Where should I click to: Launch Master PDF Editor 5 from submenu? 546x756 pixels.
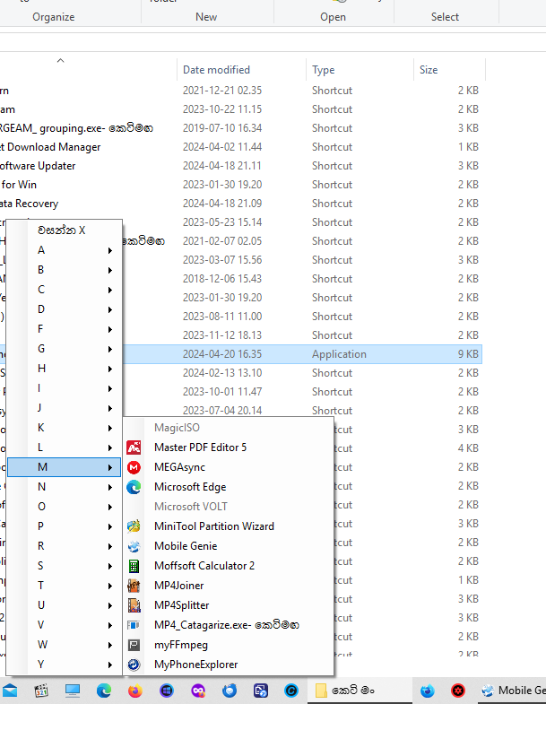(228, 448)
